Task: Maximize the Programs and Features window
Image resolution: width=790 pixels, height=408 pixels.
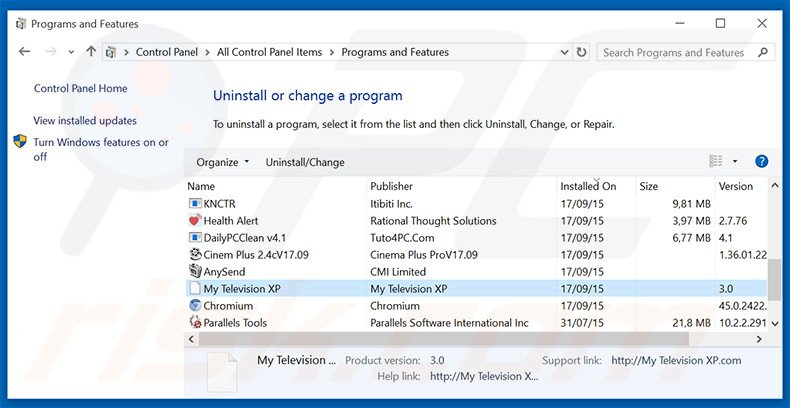Action: pos(720,24)
